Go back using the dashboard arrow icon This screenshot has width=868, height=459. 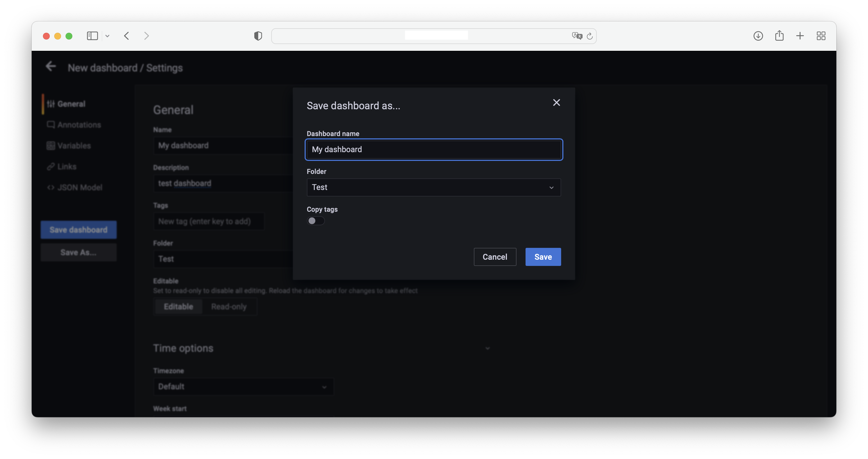(x=51, y=66)
